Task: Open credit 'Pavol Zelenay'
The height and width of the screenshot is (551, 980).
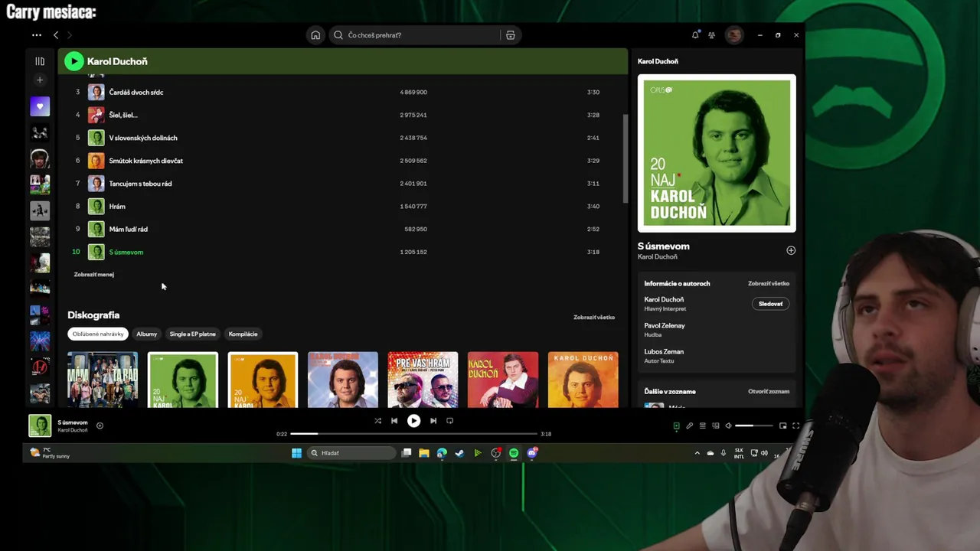Action: point(665,325)
